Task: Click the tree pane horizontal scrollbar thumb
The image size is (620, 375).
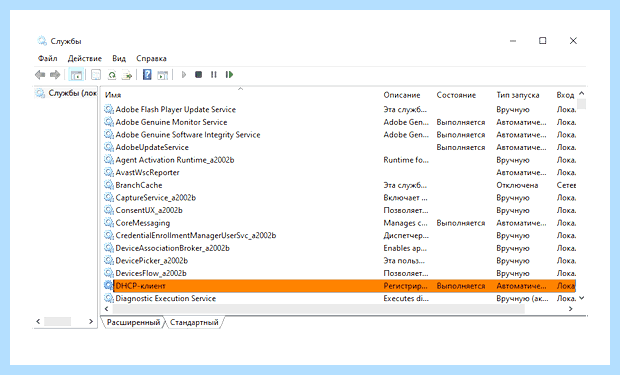Action: (x=57, y=321)
